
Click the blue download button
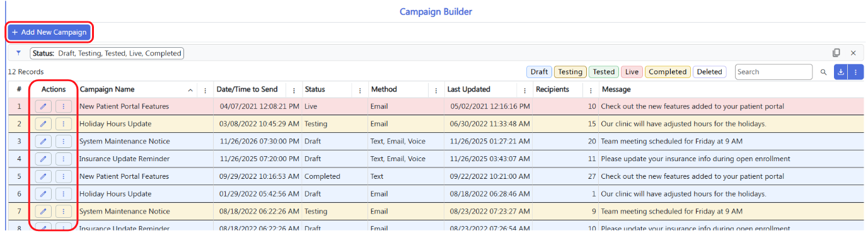(x=840, y=72)
